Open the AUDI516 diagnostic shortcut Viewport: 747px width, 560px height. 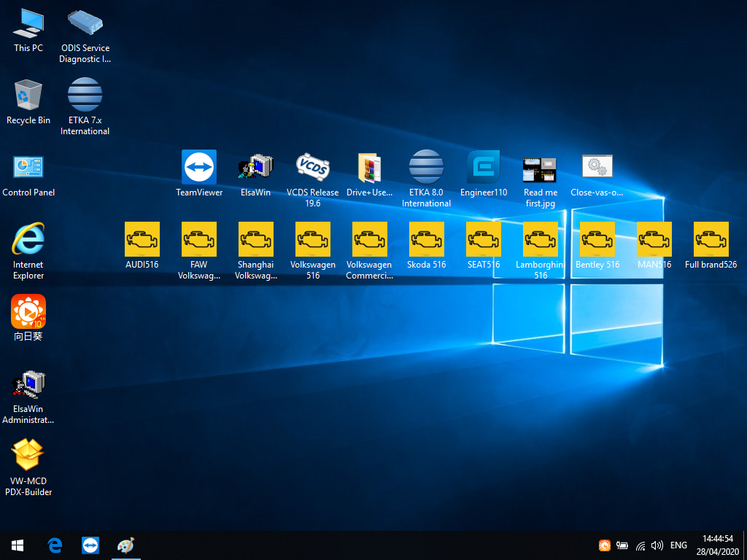coord(142,238)
